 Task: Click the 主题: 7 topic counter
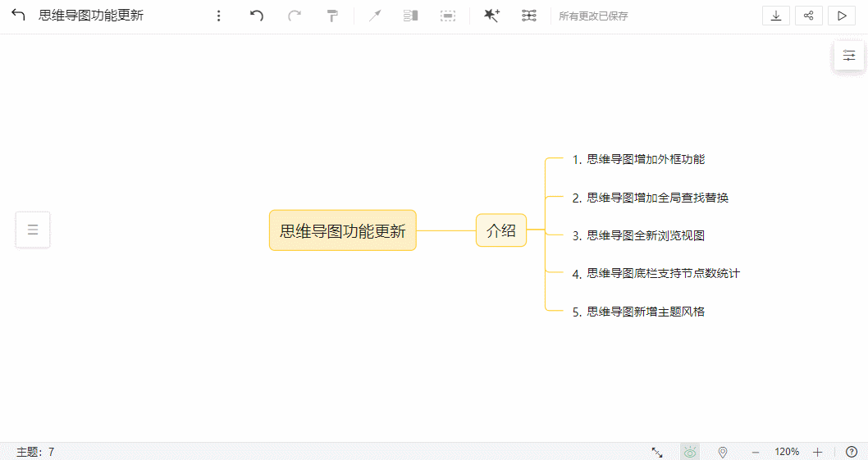[x=35, y=452]
